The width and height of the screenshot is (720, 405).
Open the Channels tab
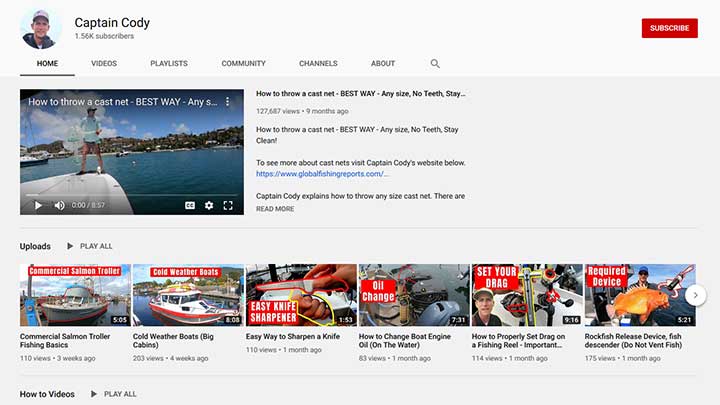point(318,63)
